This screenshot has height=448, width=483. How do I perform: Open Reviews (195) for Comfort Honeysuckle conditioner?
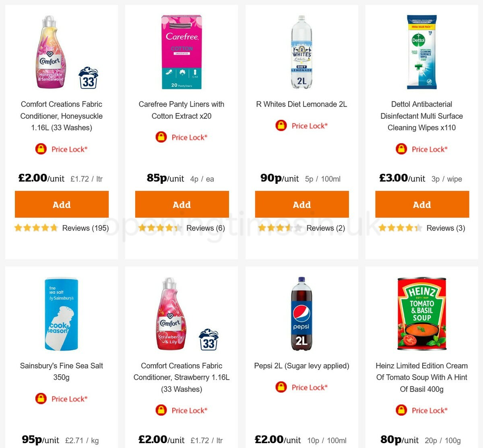tap(86, 228)
